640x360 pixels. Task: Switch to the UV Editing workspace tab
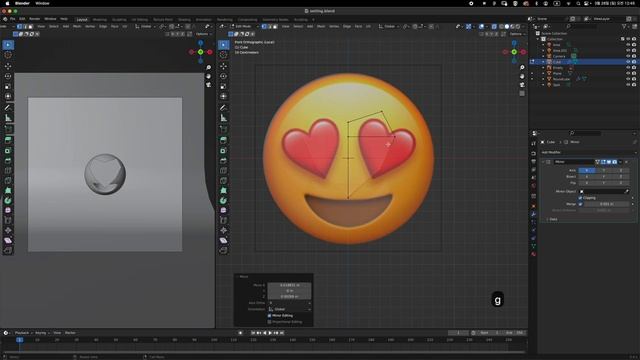click(140, 19)
